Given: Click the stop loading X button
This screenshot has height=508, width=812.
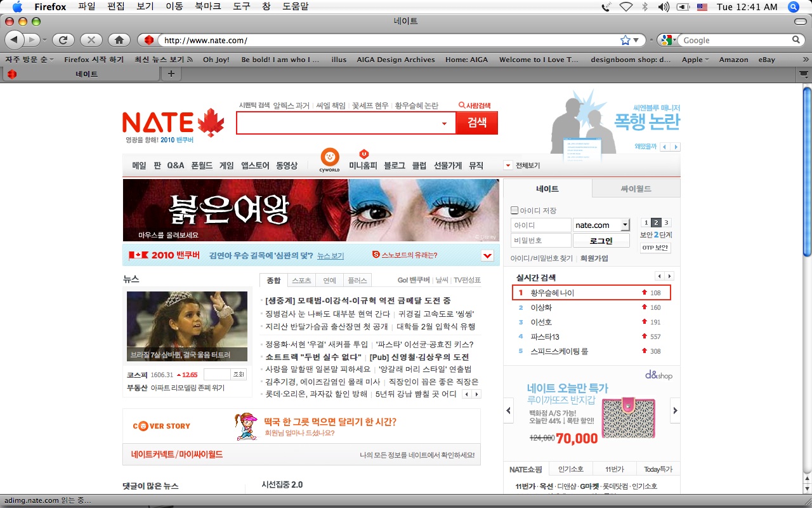Looking at the screenshot, I should 91,40.
